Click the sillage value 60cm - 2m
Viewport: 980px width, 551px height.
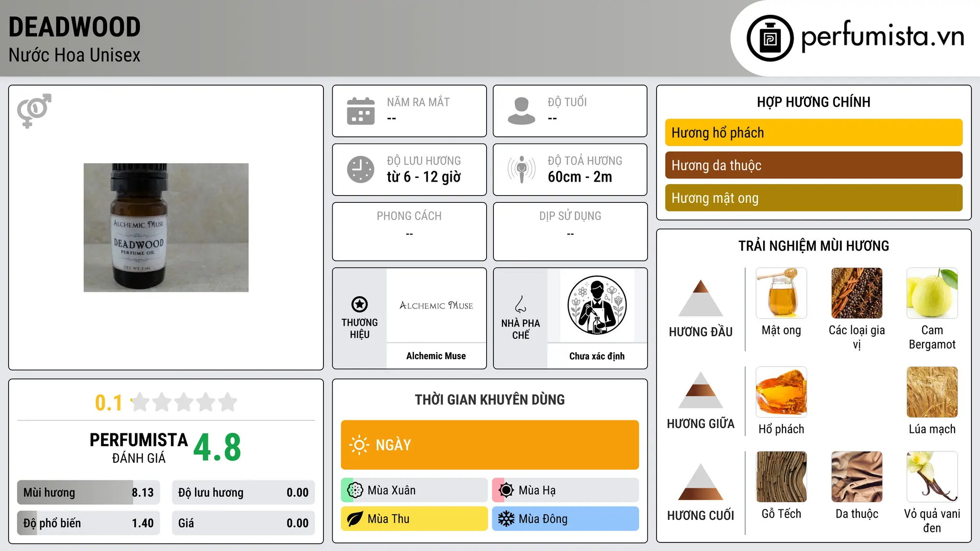580,177
